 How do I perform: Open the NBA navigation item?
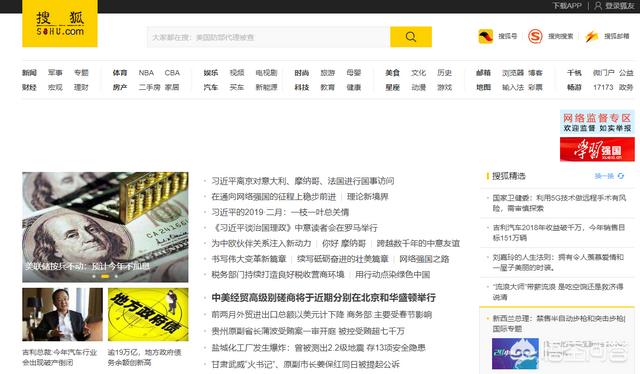pos(146,73)
